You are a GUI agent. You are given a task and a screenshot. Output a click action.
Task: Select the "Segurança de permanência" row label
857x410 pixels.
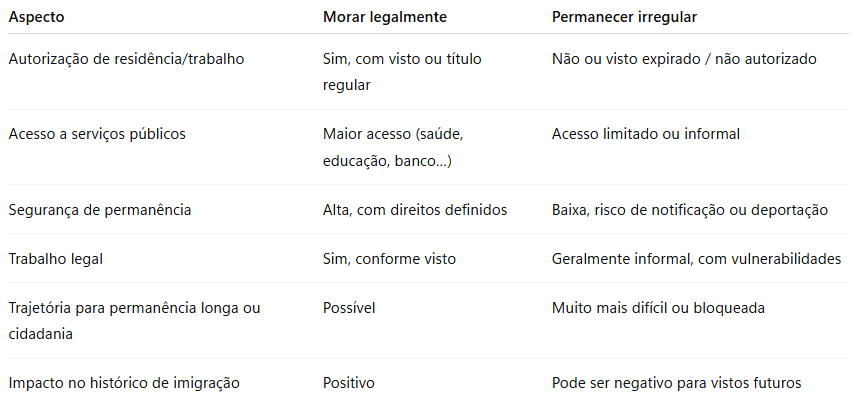point(99,210)
